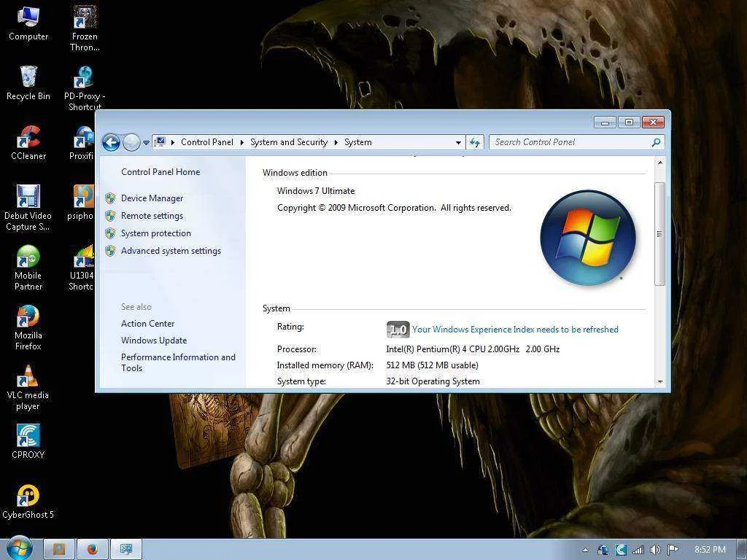
Task: Switch to System window taskbar button
Action: (x=126, y=549)
